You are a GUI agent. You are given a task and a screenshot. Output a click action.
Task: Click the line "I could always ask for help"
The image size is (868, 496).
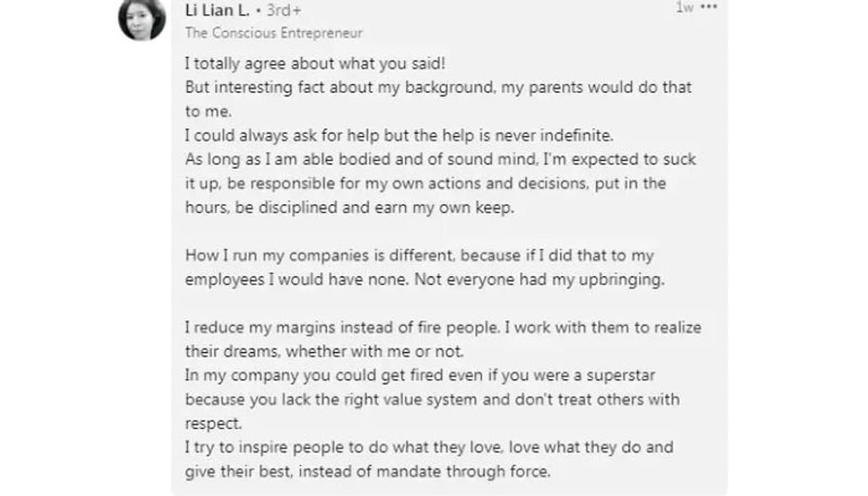coord(399,136)
